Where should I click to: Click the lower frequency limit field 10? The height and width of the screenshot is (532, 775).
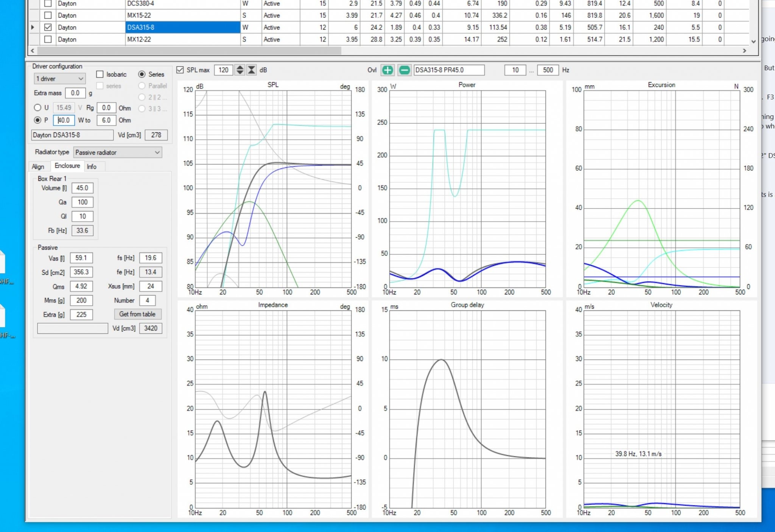(x=515, y=70)
